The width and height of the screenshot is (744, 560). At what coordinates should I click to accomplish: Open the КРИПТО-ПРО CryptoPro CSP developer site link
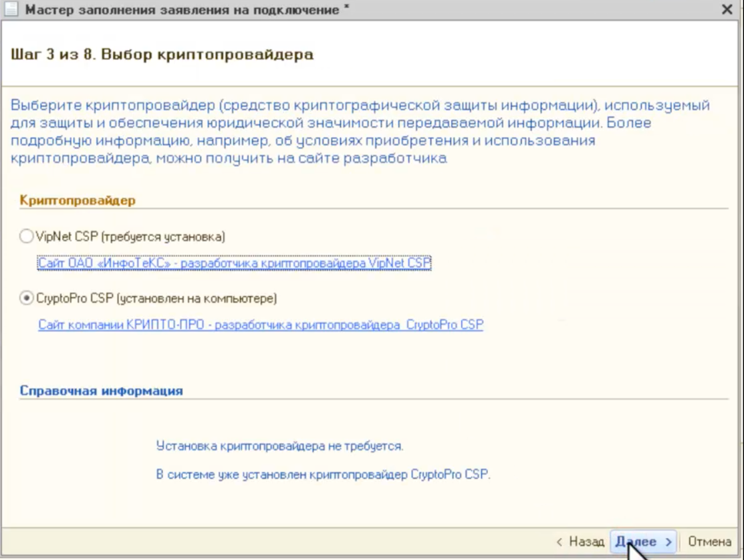pyautogui.click(x=261, y=325)
